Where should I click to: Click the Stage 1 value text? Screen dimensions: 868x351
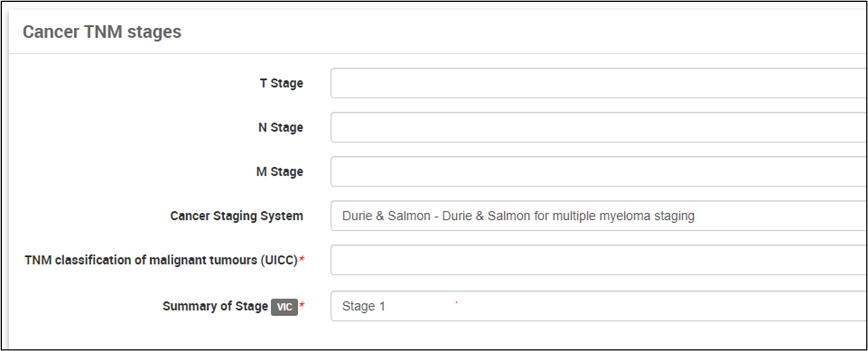click(x=363, y=306)
